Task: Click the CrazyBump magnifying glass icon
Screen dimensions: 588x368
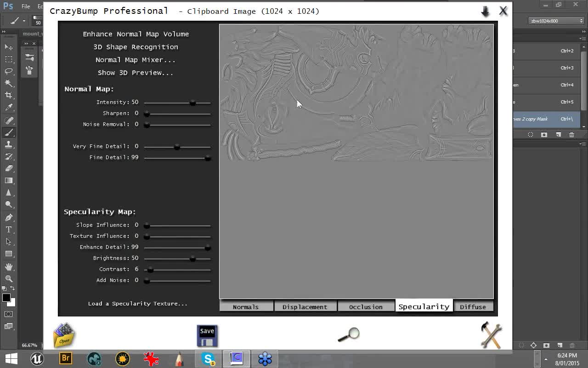Action: [x=349, y=334]
